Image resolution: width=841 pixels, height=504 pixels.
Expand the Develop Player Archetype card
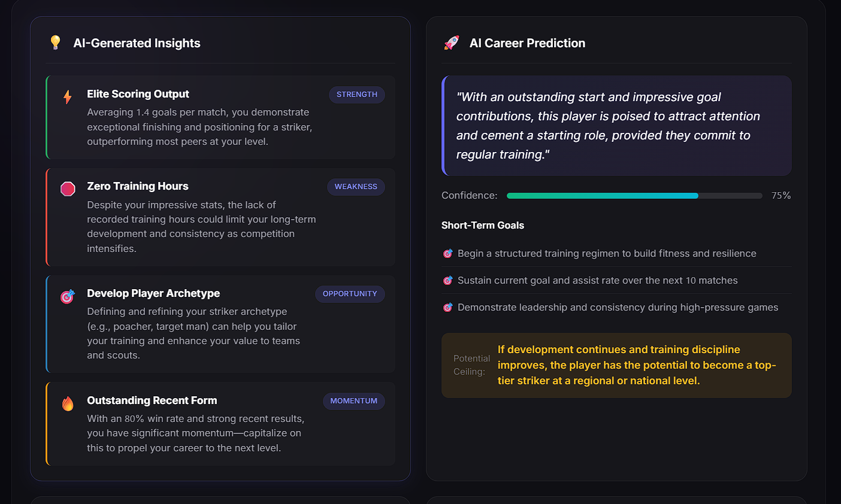(x=220, y=324)
